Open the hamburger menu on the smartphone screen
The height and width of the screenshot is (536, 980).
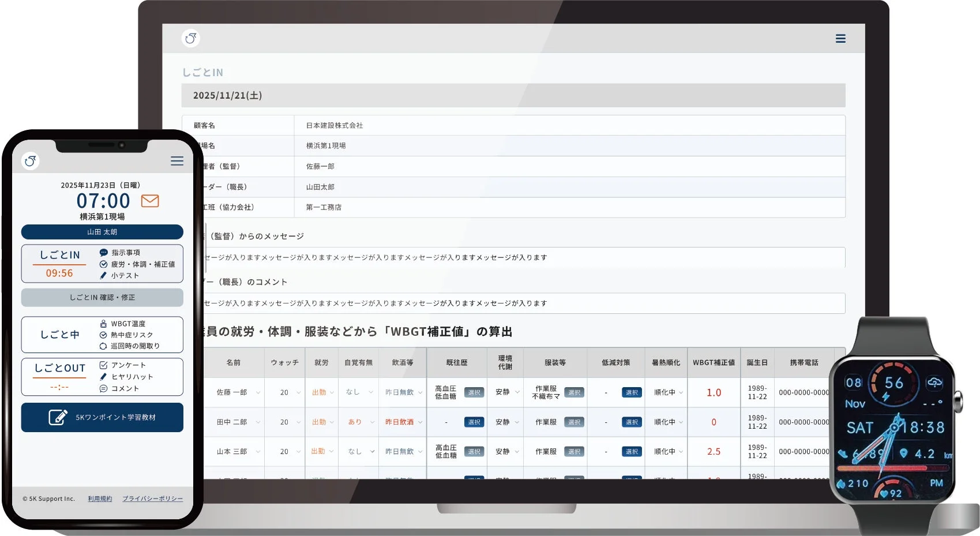pyautogui.click(x=177, y=161)
